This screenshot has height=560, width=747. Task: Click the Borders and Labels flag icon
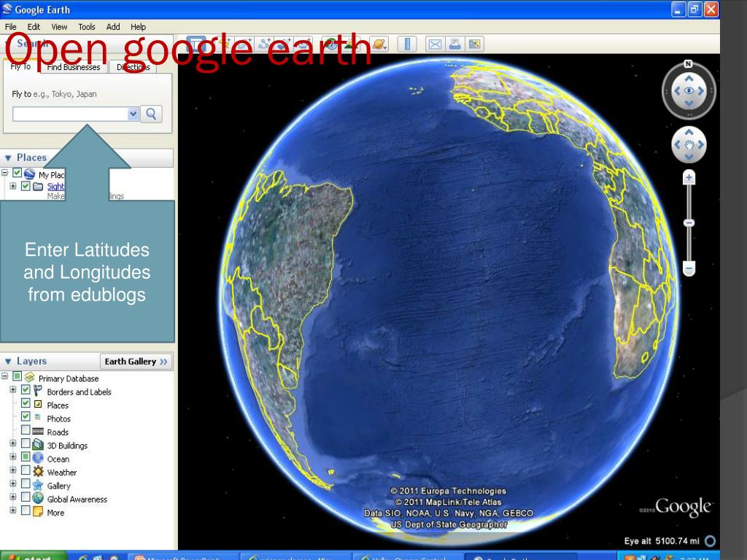(38, 391)
